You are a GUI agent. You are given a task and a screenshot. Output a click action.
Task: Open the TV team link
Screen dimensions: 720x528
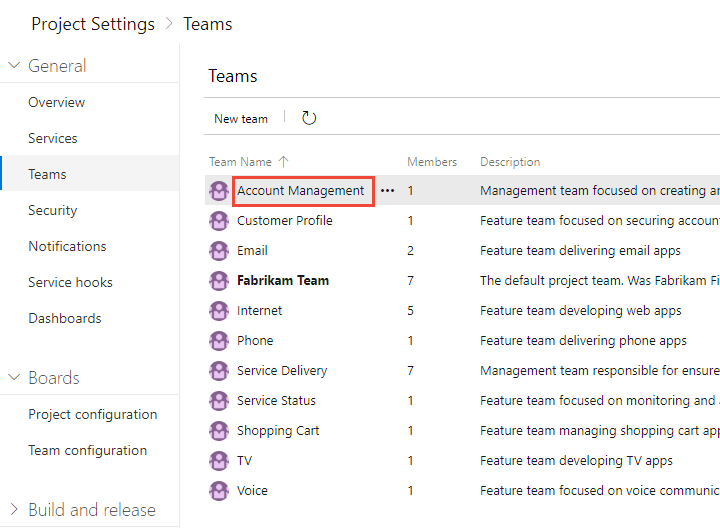point(244,461)
